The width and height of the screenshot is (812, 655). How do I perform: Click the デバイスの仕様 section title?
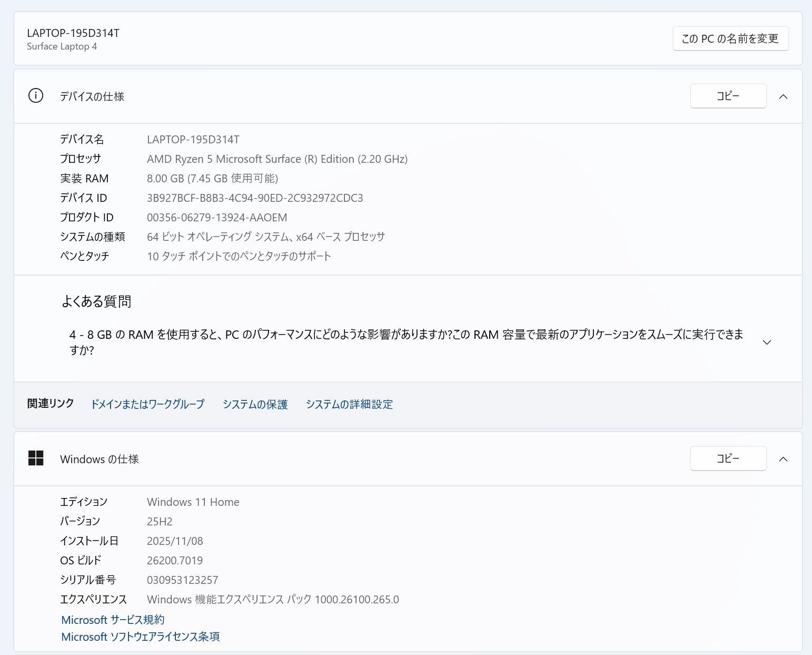coord(92,96)
